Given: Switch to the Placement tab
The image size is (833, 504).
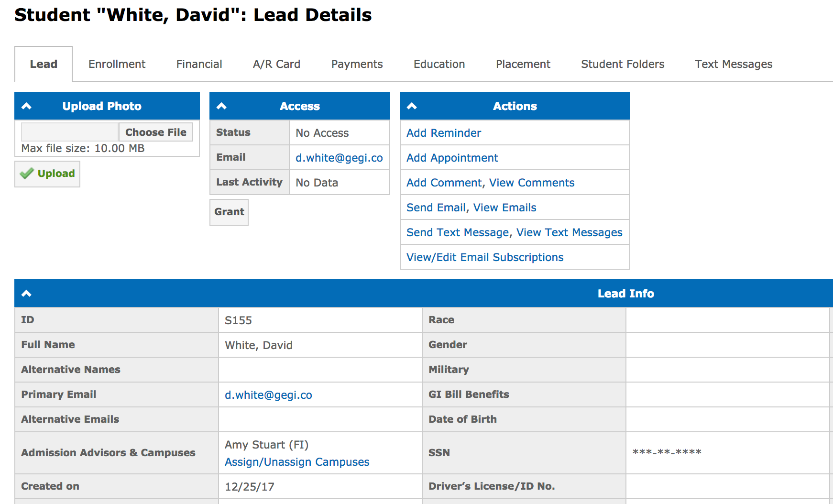Looking at the screenshot, I should pos(523,64).
